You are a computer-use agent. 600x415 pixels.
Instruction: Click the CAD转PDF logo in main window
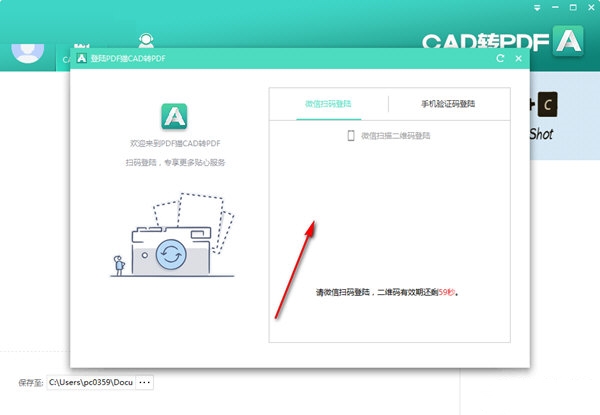(x=502, y=42)
